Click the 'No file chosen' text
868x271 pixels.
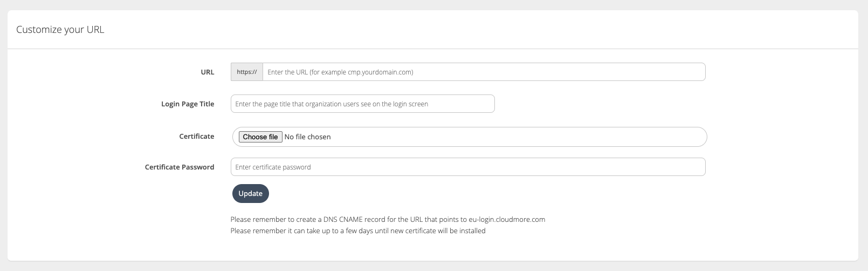coord(307,137)
